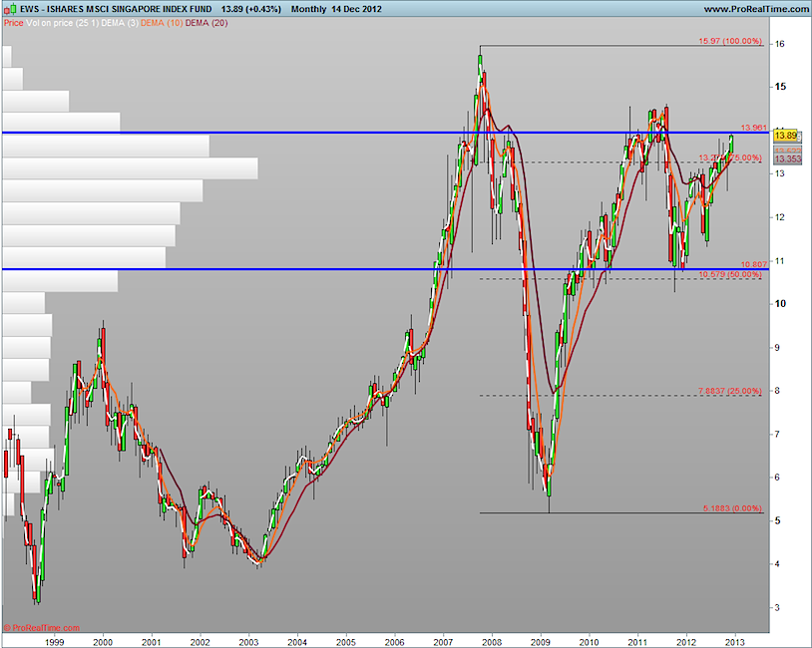Visit the www.ProRealTime.com link
812x648 pixels.
point(756,9)
